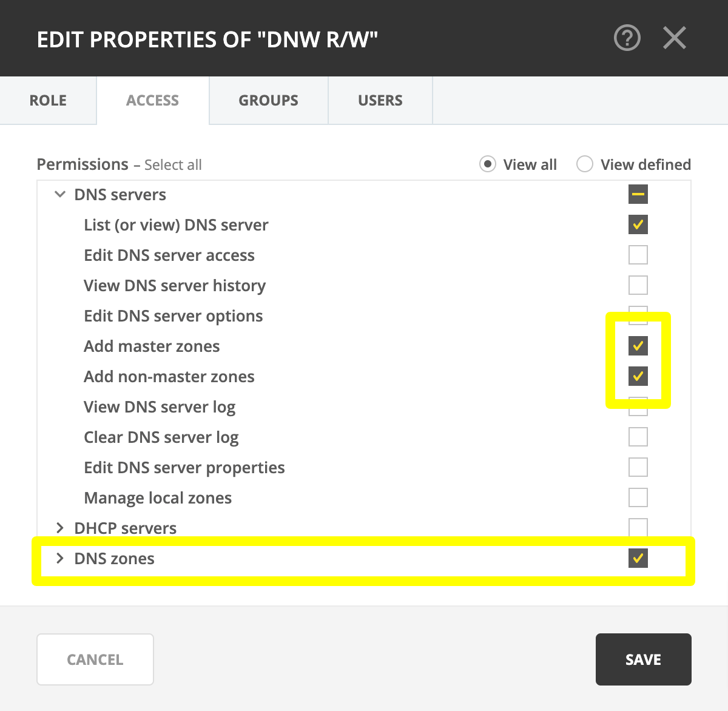Screen dimensions: 728x711
Task: Check View DNS server history box
Action: pyautogui.click(x=638, y=286)
